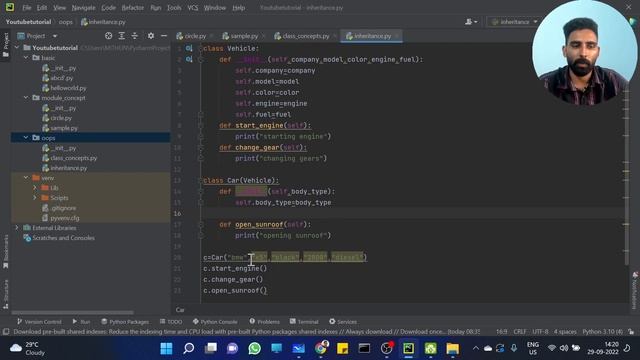Open Windows taskbar search

pyautogui.click(x=189, y=349)
